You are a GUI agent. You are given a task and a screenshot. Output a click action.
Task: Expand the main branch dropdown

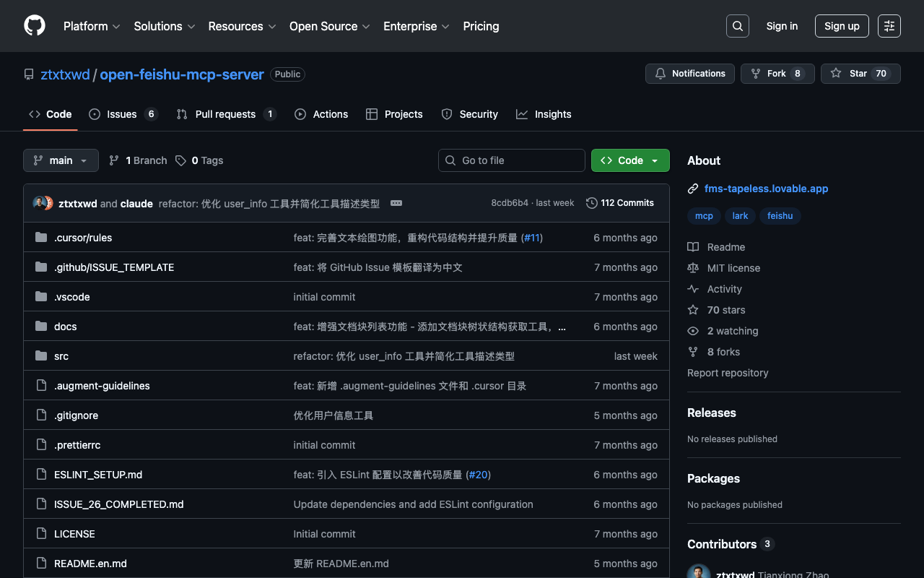61,160
